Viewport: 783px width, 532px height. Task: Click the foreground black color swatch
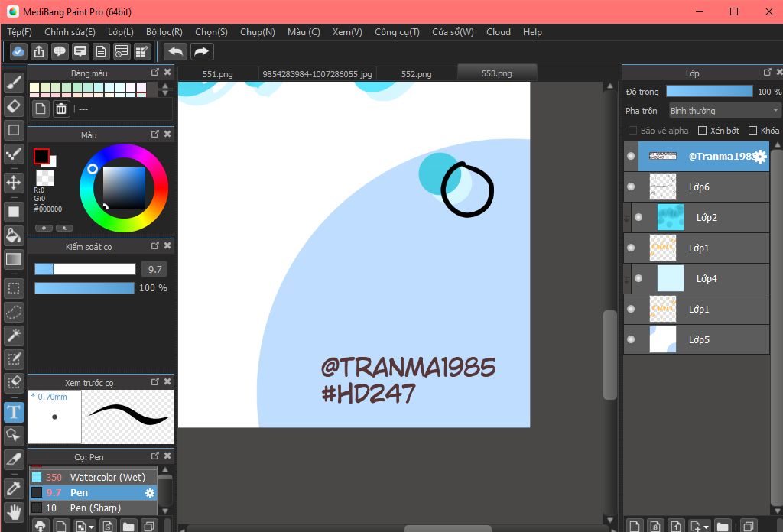(x=41, y=156)
